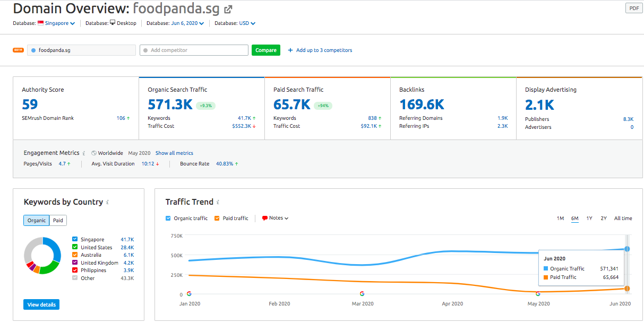Click the red Notes flag icon
Viewport: 644px width, 323px height.
tap(265, 218)
